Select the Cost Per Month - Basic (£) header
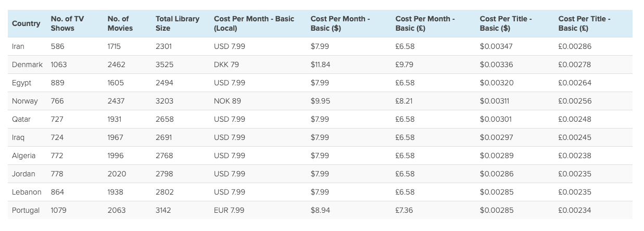Screen dimensions: 644x231 click(425, 23)
